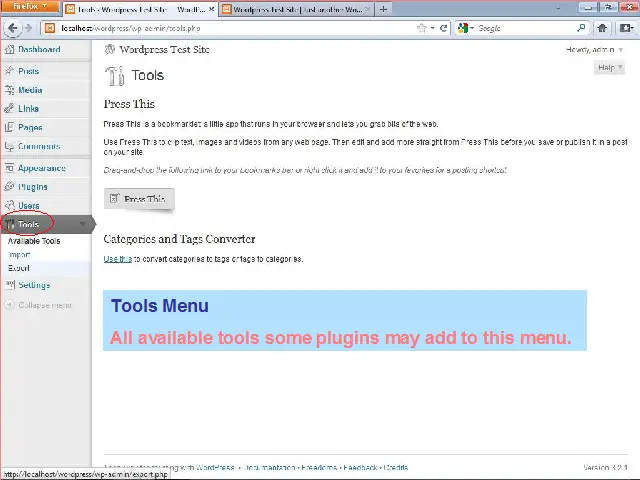This screenshot has height=480, width=640.
Task: Click the 'Use this' converter link
Action: pyautogui.click(x=118, y=259)
